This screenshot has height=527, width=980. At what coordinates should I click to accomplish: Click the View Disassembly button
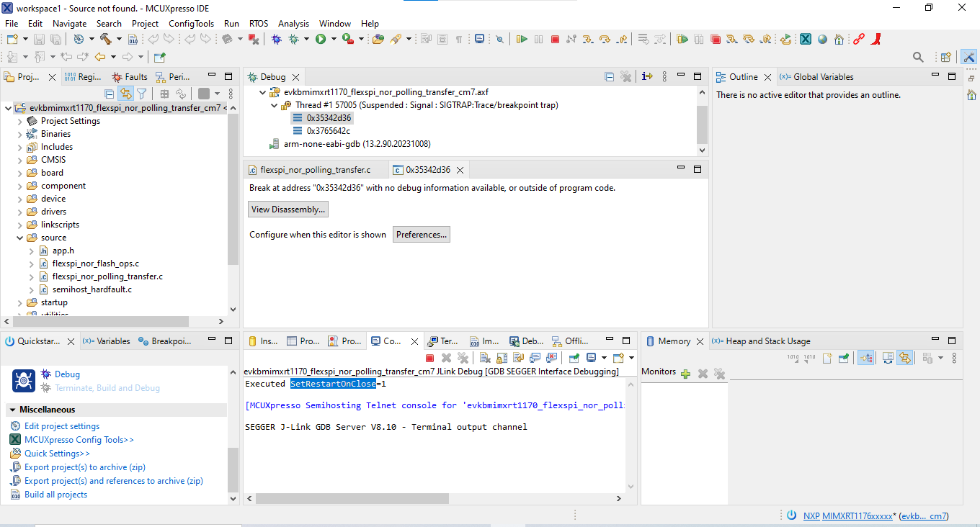click(x=288, y=209)
